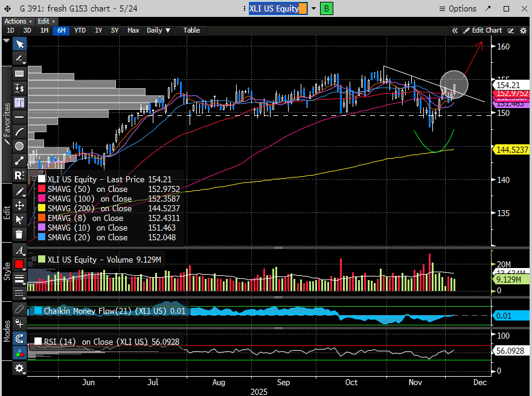Click the SMAVG (50) red legend swatch
This screenshot has width=532, height=396.
42,188
